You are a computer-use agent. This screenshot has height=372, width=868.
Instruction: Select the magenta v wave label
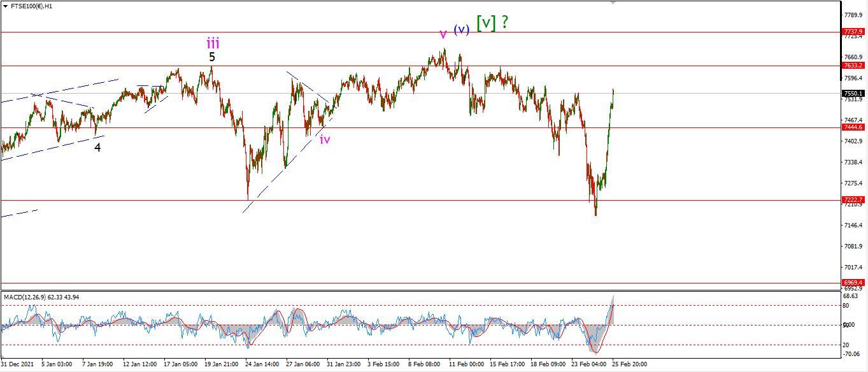point(443,34)
